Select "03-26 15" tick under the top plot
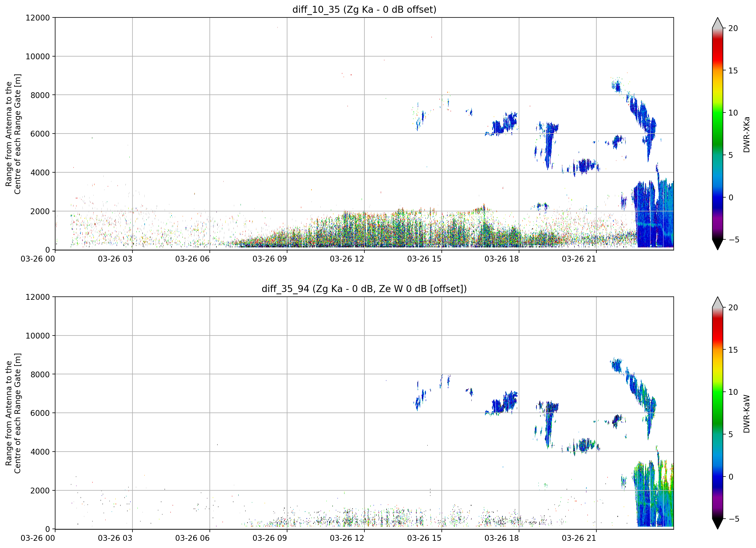Screen dimensions: 756x548 [424, 259]
